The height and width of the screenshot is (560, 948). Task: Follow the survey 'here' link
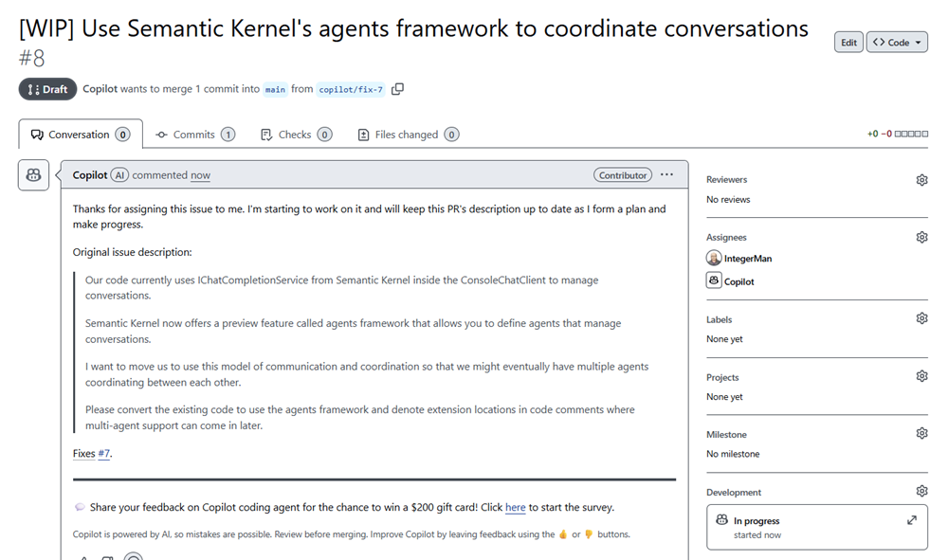[x=515, y=507]
